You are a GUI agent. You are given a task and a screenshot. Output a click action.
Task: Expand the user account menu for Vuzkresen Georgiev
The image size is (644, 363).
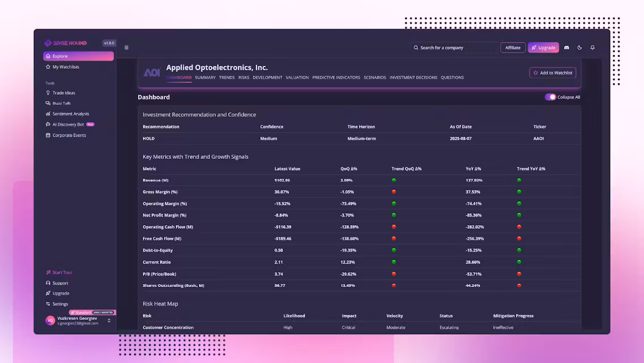77,320
